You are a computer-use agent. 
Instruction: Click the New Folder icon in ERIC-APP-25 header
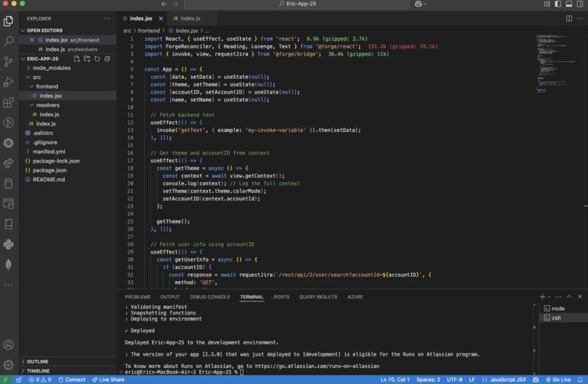coord(87,58)
